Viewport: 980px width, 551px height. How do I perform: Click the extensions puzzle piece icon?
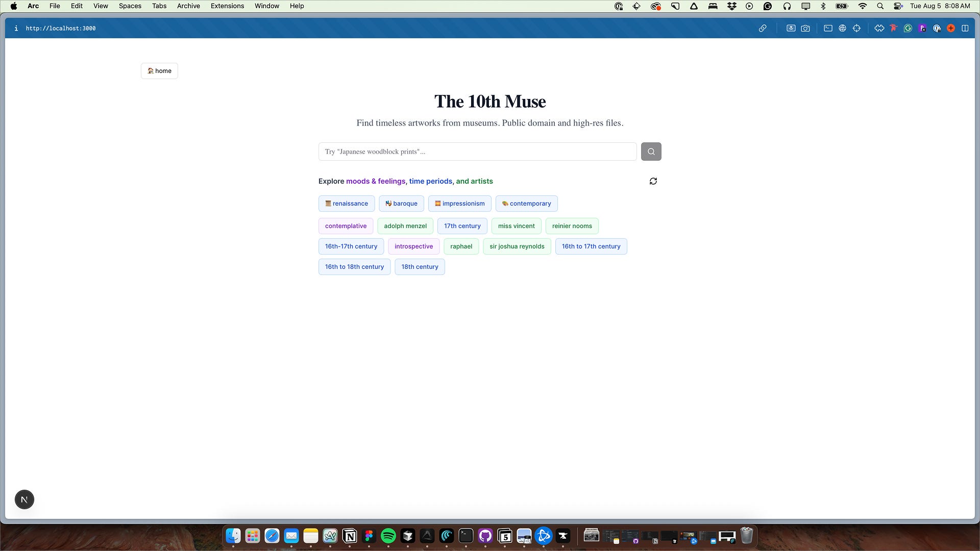pyautogui.click(x=879, y=29)
